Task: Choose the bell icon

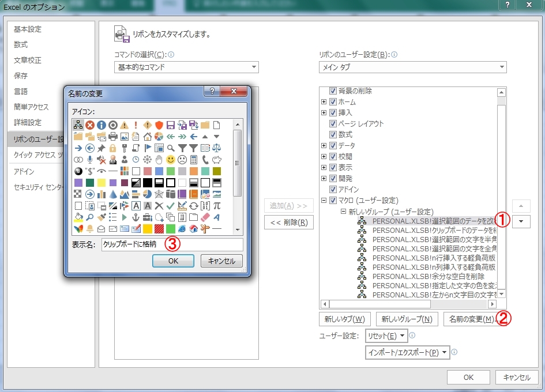Action: tap(89, 229)
